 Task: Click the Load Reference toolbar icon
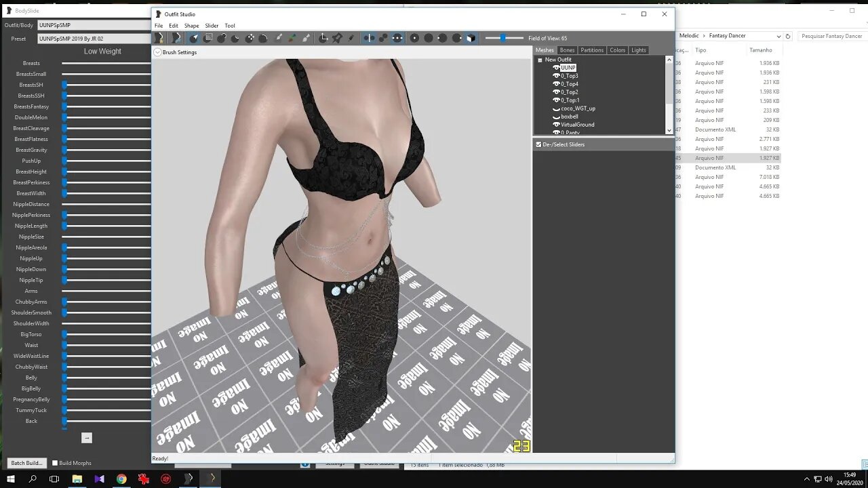[176, 38]
